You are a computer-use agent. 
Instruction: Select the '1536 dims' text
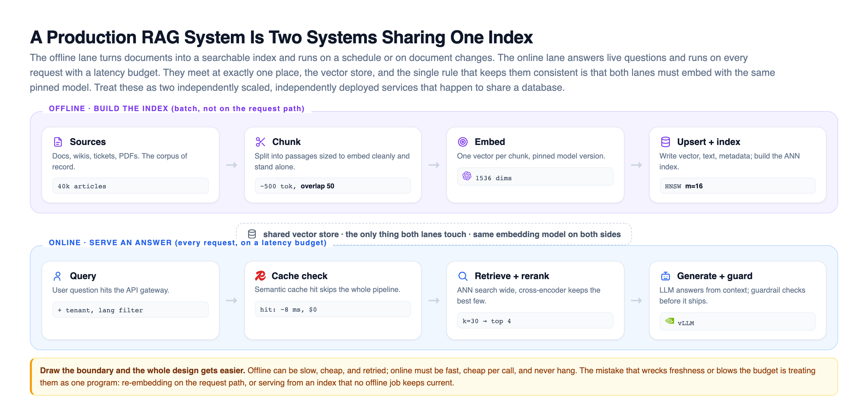pyautogui.click(x=493, y=178)
